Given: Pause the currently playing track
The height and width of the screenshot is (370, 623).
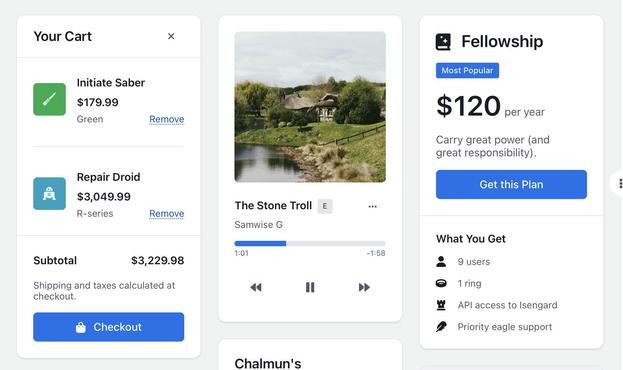Looking at the screenshot, I should click(x=310, y=287).
